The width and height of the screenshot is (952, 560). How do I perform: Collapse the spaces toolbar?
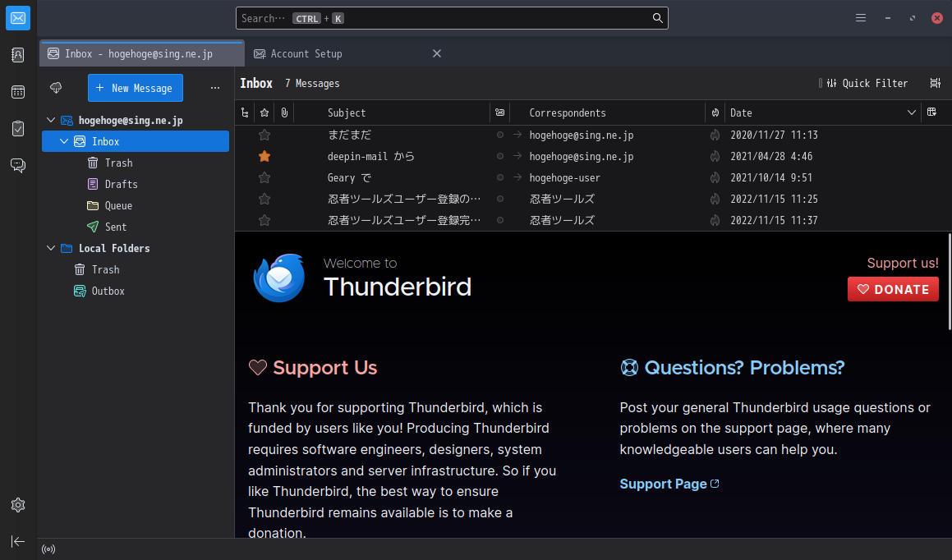17,541
